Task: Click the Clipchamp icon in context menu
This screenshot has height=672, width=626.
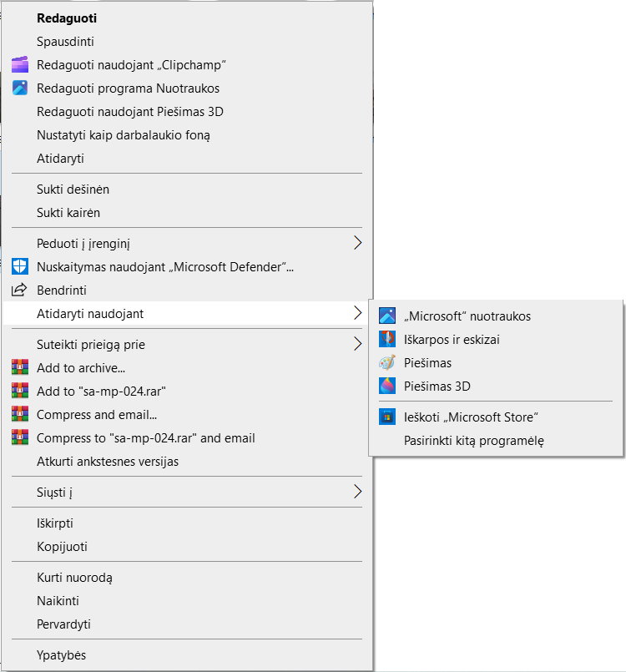Action: coord(20,65)
